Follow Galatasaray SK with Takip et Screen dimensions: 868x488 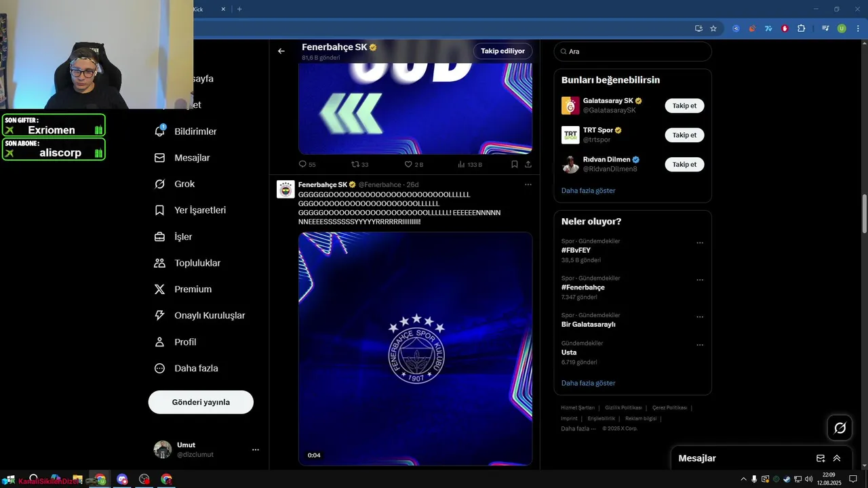pos(684,106)
